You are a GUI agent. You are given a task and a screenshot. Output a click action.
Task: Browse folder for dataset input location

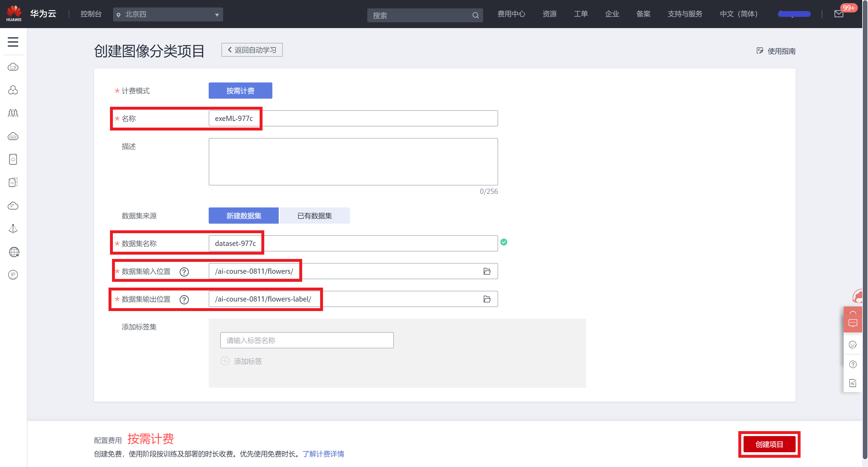487,271
